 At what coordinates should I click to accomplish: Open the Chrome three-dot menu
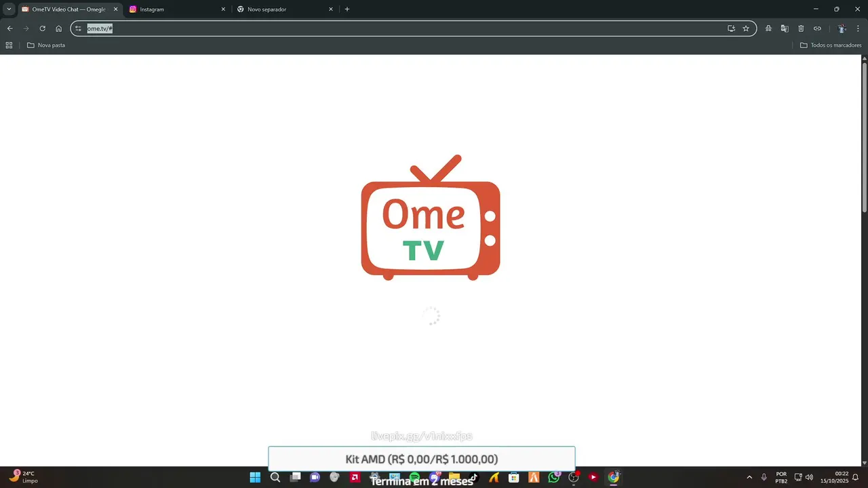click(x=859, y=28)
